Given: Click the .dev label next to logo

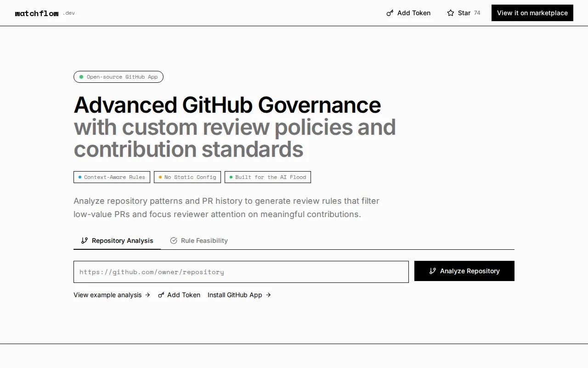Looking at the screenshot, I should pyautogui.click(x=69, y=13).
